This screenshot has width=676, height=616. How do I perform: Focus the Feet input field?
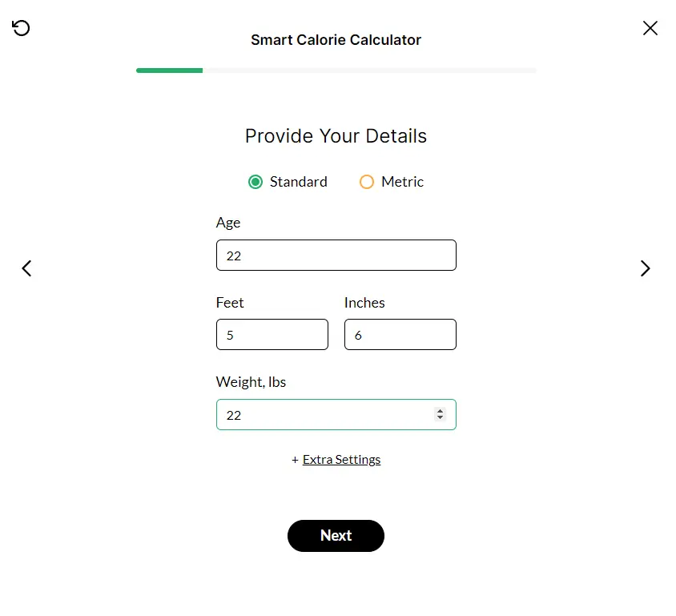click(x=272, y=335)
